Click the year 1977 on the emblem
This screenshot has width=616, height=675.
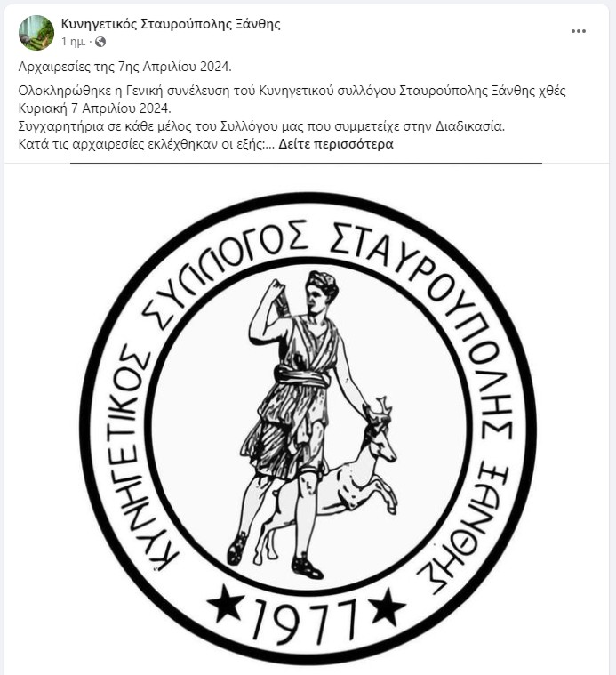click(306, 620)
